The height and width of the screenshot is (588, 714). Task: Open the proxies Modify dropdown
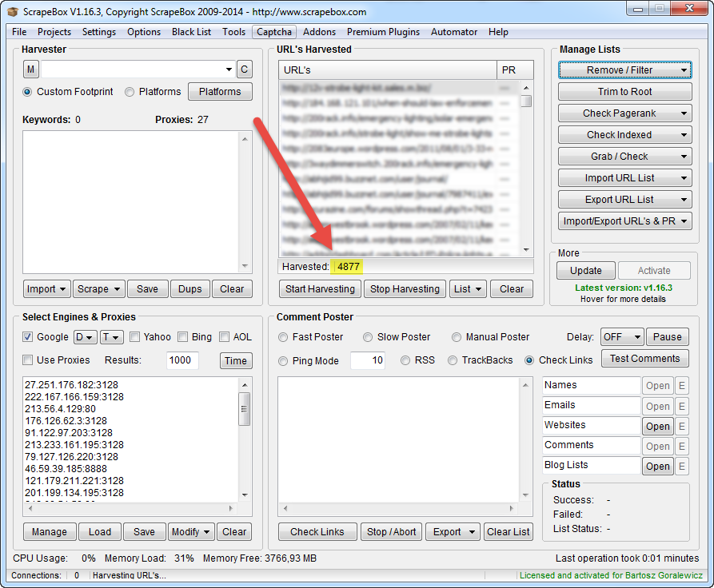click(x=190, y=532)
